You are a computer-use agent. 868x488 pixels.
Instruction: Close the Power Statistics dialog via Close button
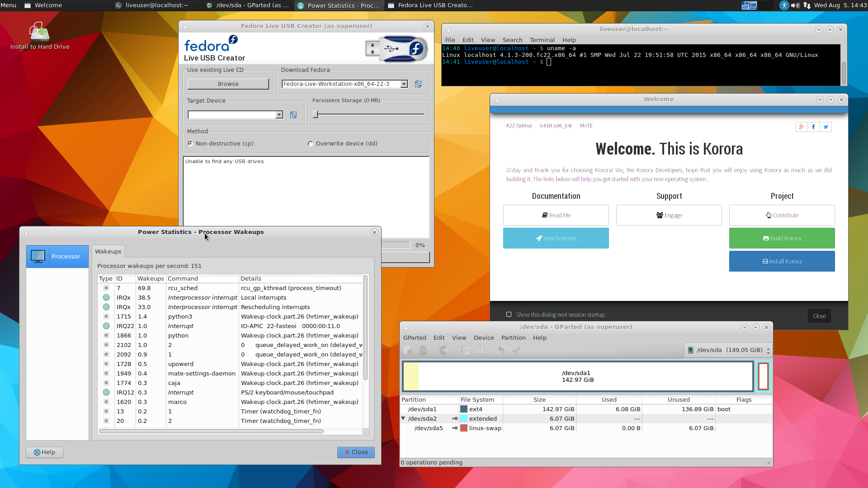click(x=356, y=452)
